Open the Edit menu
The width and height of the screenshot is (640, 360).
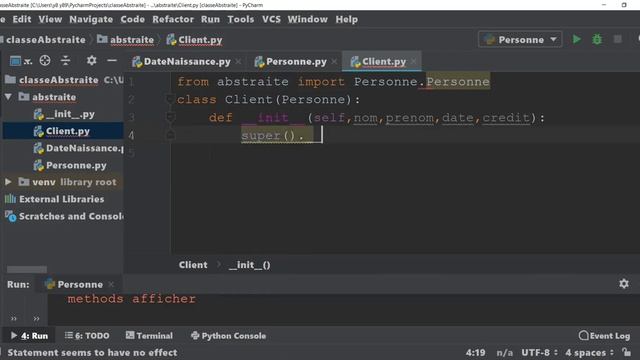(x=22, y=19)
